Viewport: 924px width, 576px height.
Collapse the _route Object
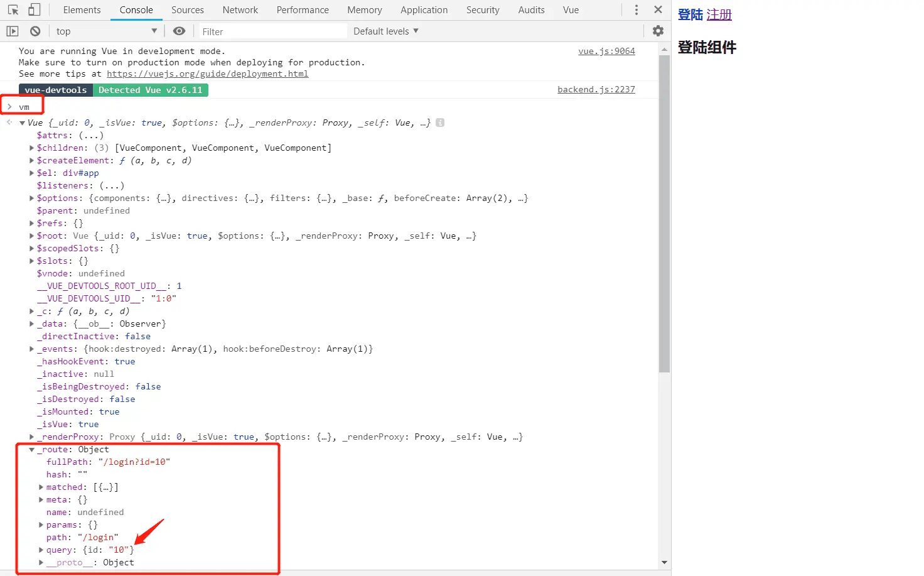tap(31, 450)
